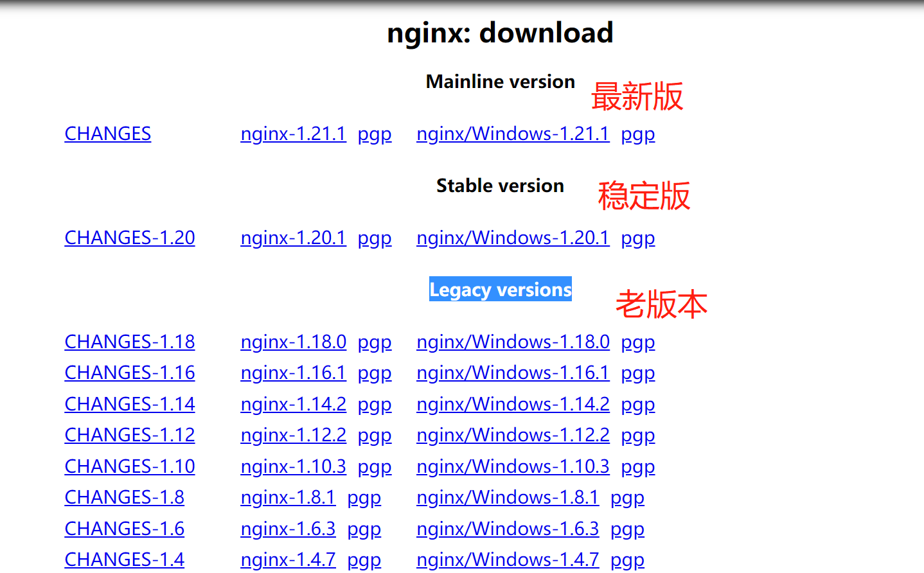Open pgp signature next to nginx-1.12.2
This screenshot has height=573, width=924.
tap(375, 435)
